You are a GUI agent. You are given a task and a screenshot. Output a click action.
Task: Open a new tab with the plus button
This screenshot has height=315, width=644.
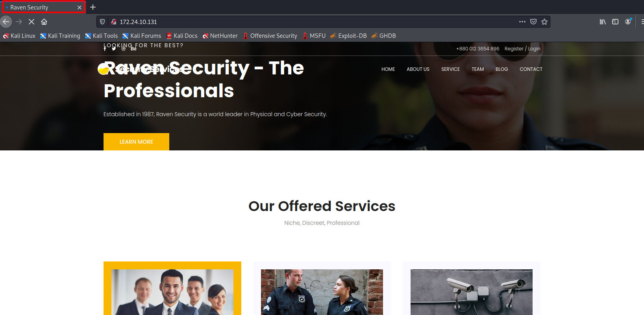(93, 7)
